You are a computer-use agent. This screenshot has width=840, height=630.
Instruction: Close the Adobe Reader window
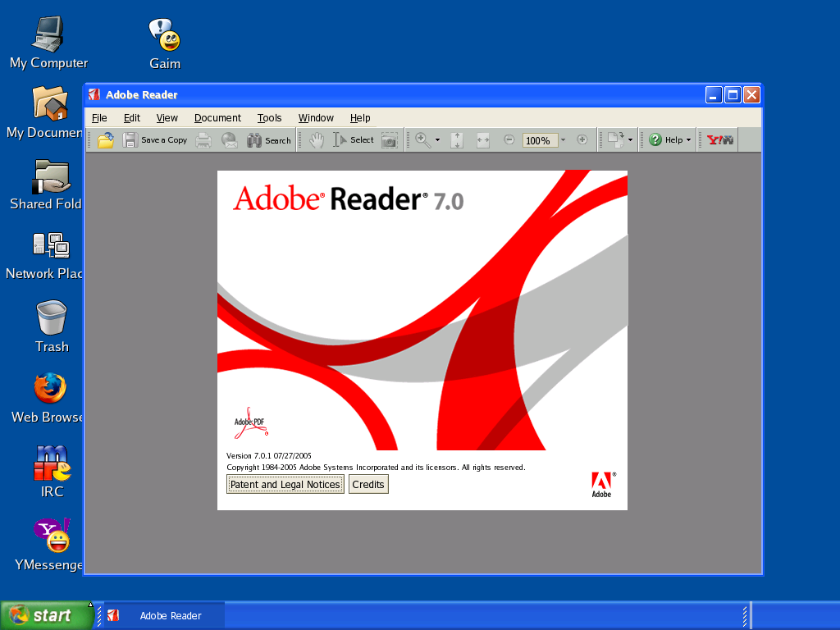click(x=751, y=95)
